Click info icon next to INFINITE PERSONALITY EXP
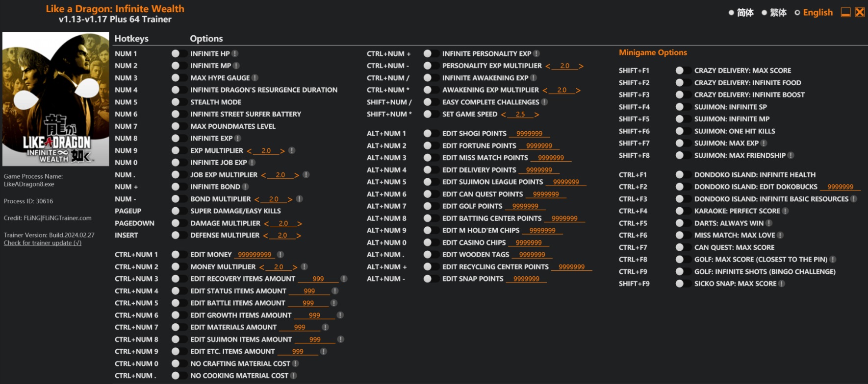 coord(536,54)
